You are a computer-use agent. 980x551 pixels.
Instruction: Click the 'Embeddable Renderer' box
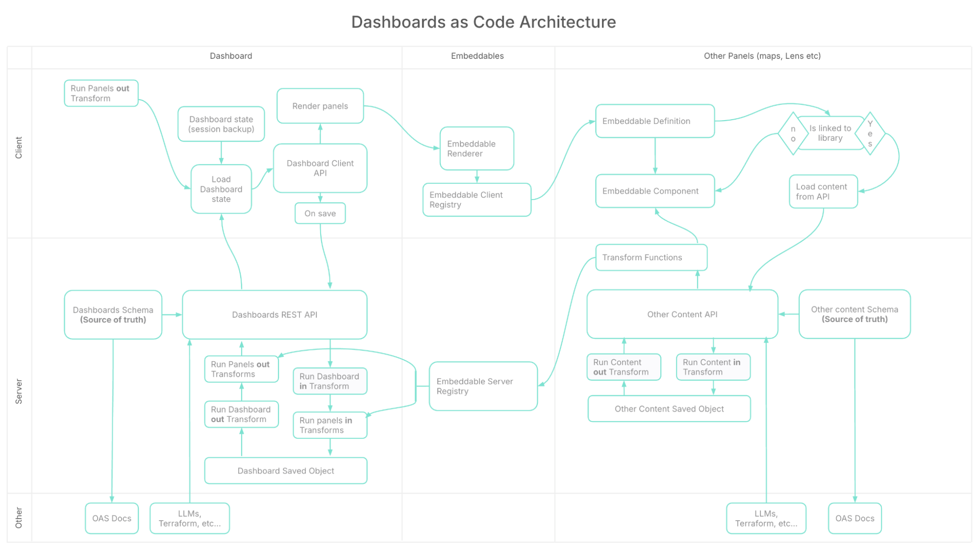pyautogui.click(x=477, y=149)
